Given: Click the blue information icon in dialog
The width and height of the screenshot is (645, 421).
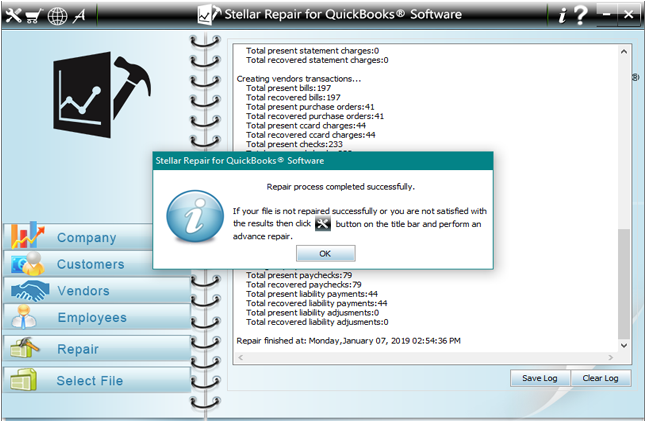Looking at the screenshot, I should tap(195, 216).
